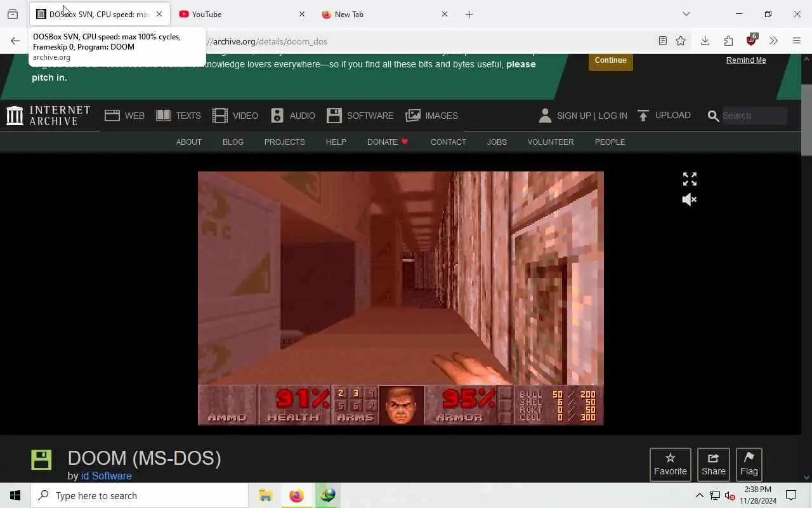This screenshot has height=508, width=812.
Task: Open the CONTACT link
Action: pos(448,142)
